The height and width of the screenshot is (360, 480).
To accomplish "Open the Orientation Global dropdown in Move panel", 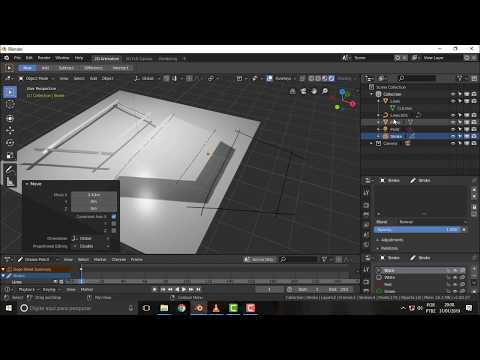I will point(90,238).
